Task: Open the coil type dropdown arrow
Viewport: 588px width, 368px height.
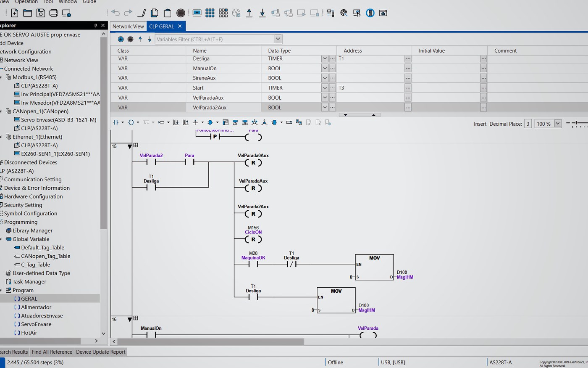Action: pos(138,122)
